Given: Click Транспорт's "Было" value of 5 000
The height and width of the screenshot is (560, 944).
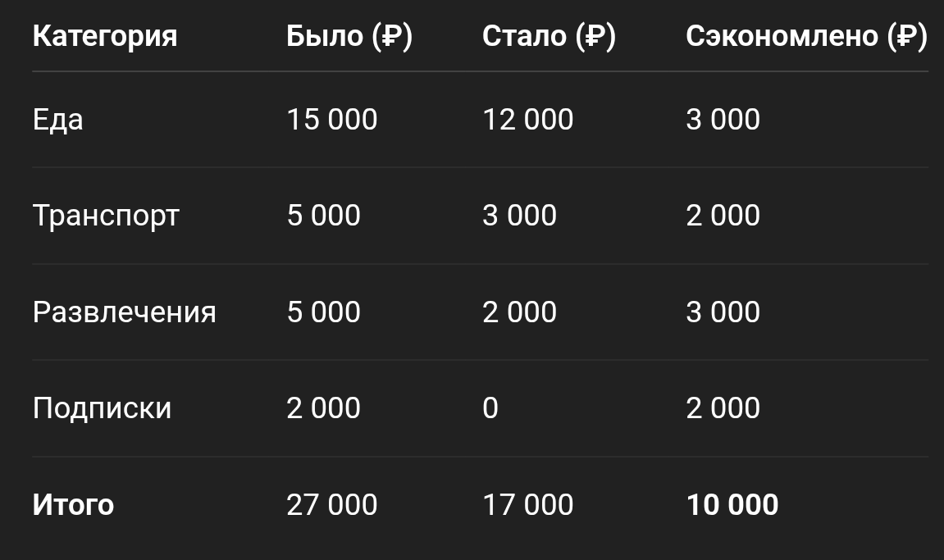Looking at the screenshot, I should pos(324,216).
